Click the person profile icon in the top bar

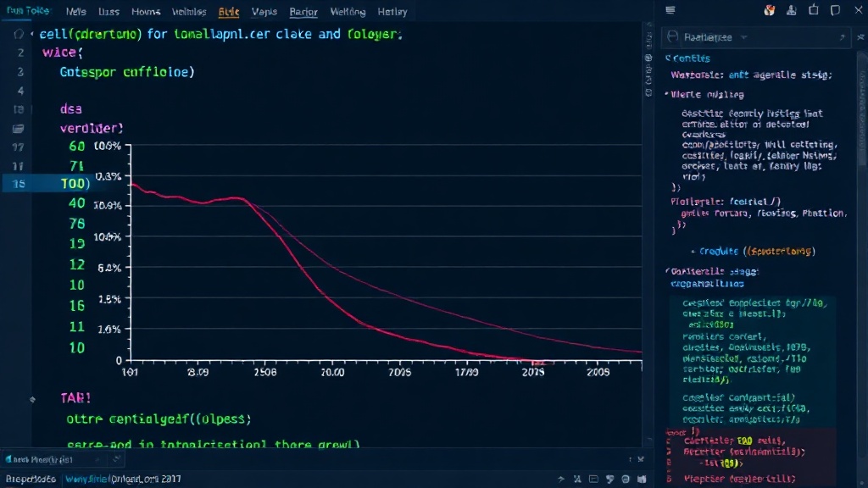pyautogui.click(x=792, y=10)
